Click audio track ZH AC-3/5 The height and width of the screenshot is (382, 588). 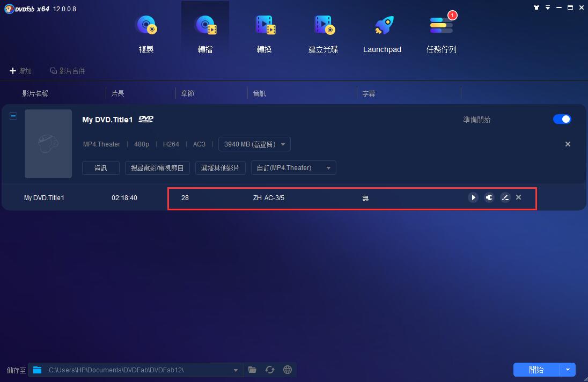pos(268,198)
